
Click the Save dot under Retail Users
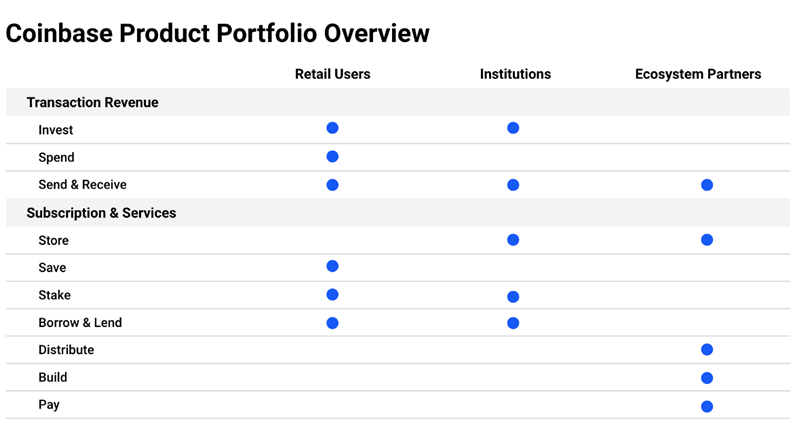[332, 266]
